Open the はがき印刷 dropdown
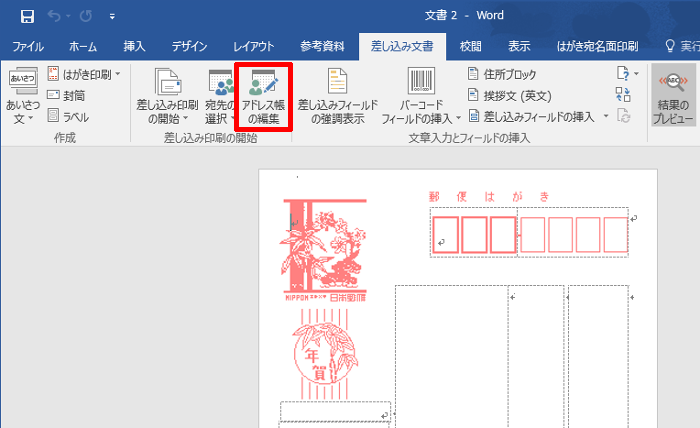700x428 pixels. [84, 74]
